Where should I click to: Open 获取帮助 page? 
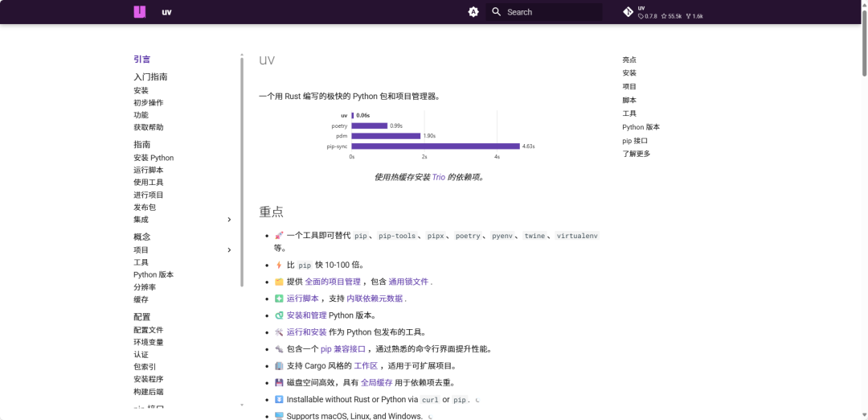tap(149, 127)
